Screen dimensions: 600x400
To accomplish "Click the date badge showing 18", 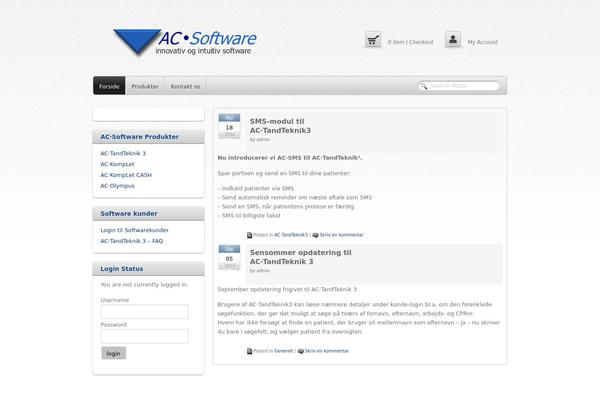I will pos(229,126).
